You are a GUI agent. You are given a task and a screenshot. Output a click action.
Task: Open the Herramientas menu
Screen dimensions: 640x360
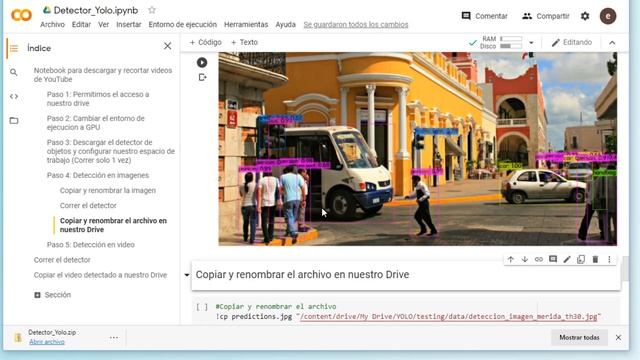click(x=246, y=24)
